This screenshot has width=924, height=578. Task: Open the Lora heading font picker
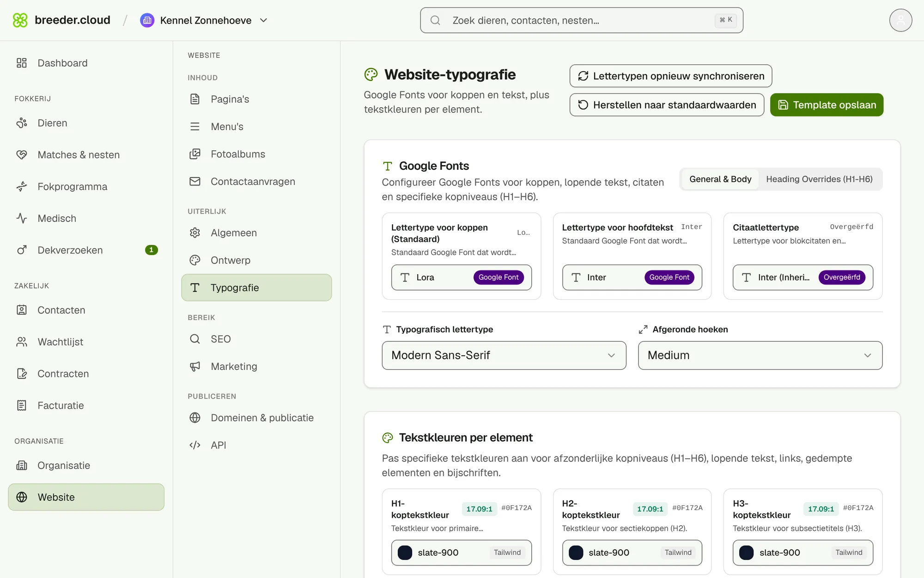461,277
